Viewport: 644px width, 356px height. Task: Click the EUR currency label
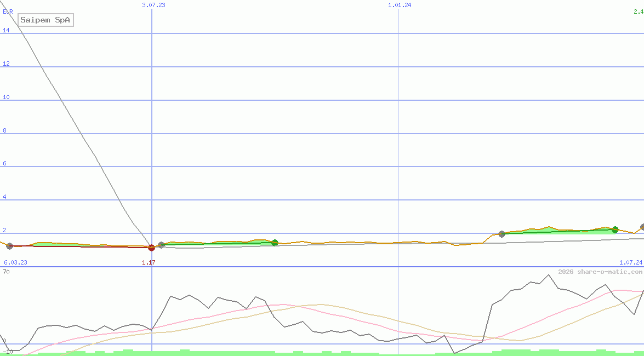pyautogui.click(x=8, y=11)
